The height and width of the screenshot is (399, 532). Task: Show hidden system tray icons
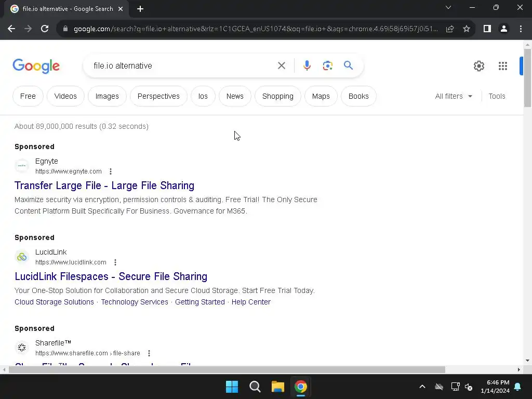(x=422, y=387)
